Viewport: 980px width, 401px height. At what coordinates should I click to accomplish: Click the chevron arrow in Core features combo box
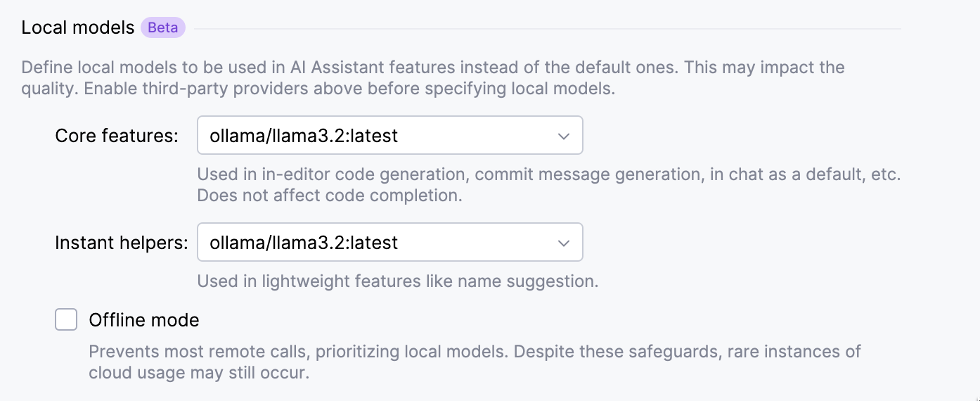pyautogui.click(x=563, y=136)
